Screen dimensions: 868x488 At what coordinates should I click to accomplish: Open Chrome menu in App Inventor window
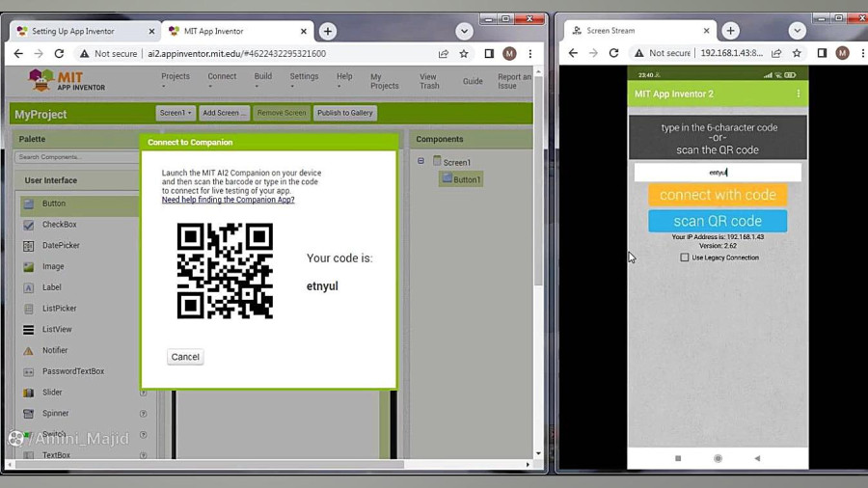pyautogui.click(x=530, y=54)
